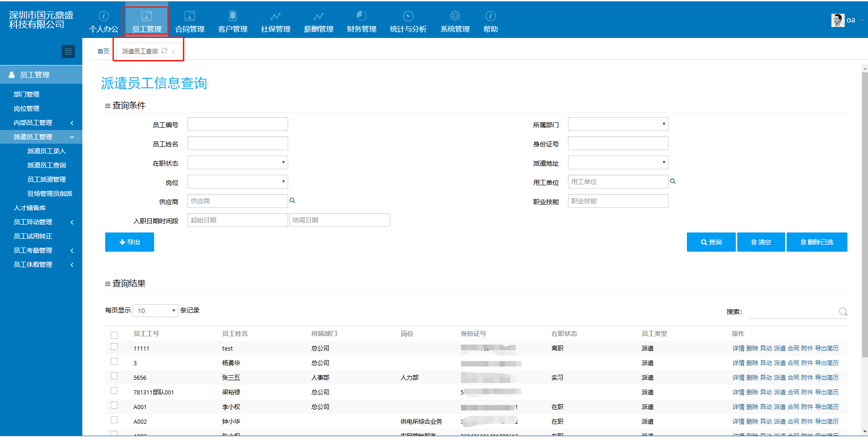868x437 pixels.
Task: Open the 在职状态 dropdown
Action: coord(237,162)
